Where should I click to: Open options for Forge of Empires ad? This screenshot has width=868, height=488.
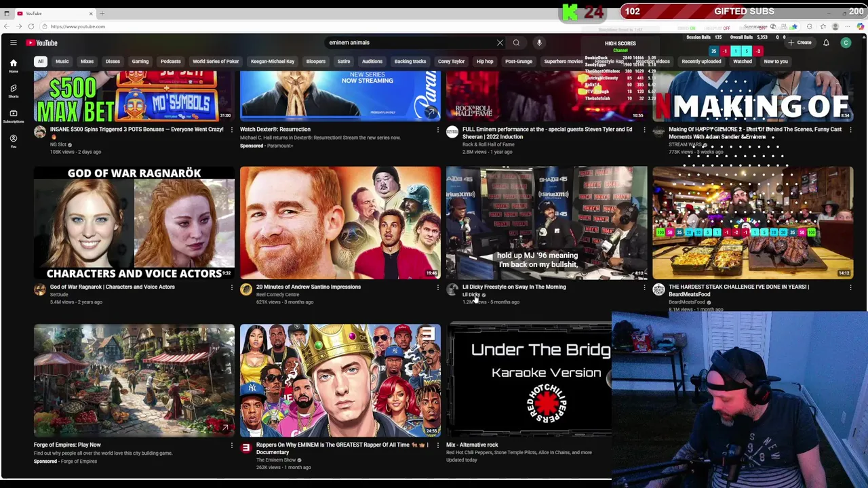(231, 445)
